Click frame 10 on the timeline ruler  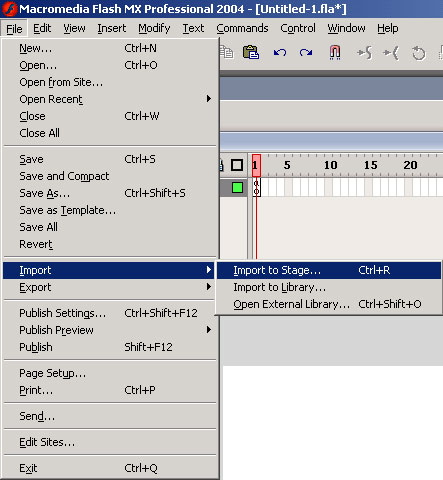[330, 165]
